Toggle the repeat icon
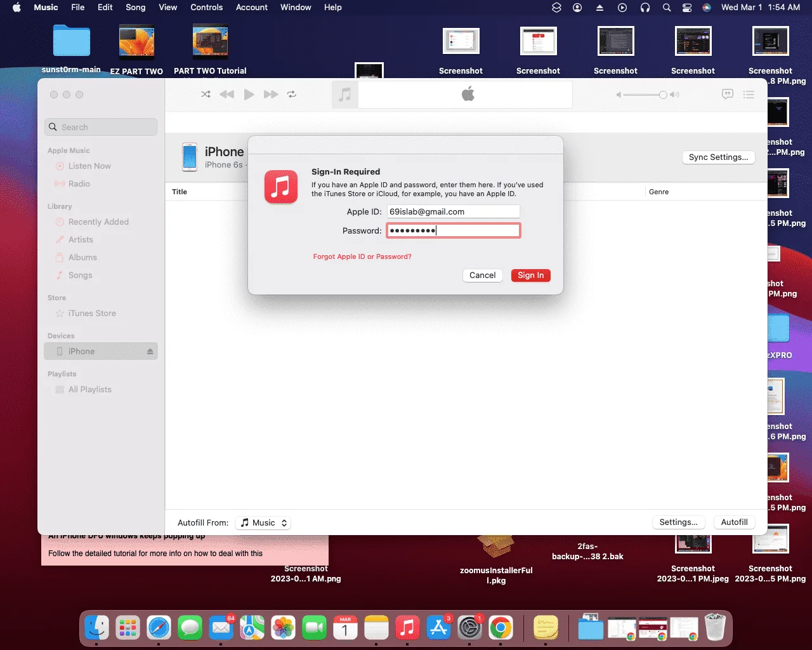This screenshot has width=812, height=650. tap(292, 94)
